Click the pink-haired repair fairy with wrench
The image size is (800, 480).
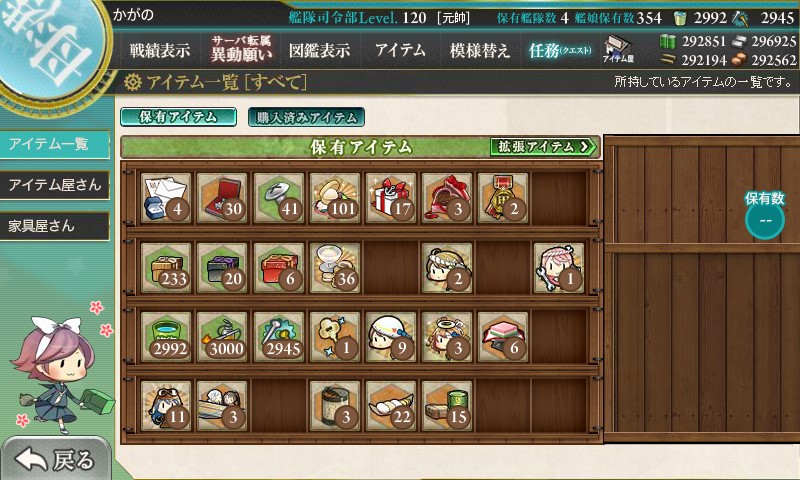(559, 268)
